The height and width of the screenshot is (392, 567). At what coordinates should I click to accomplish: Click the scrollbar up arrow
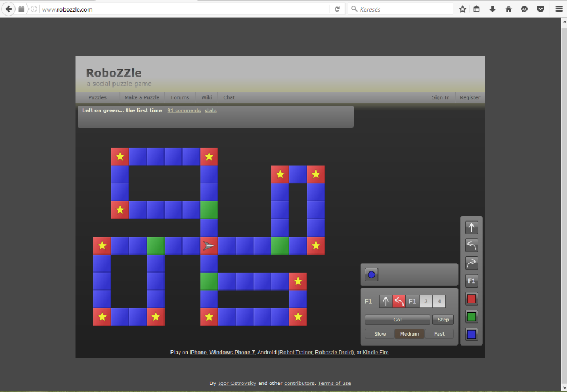(x=564, y=22)
